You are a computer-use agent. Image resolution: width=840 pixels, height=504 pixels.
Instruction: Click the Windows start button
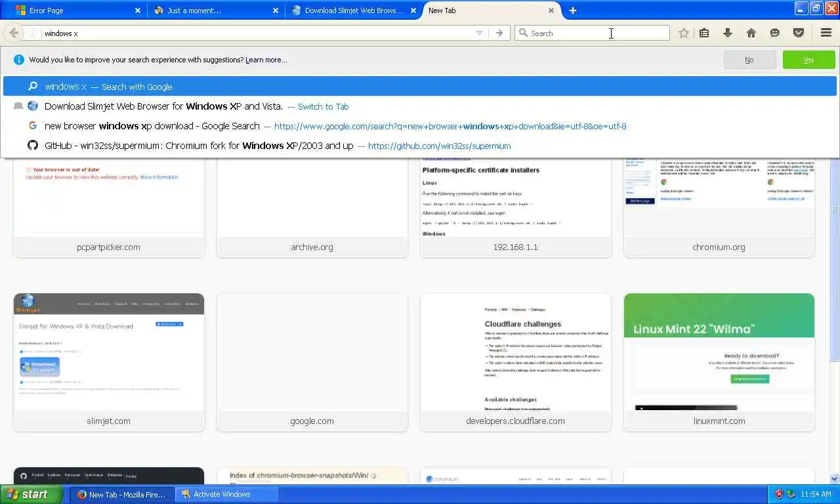(x=31, y=494)
